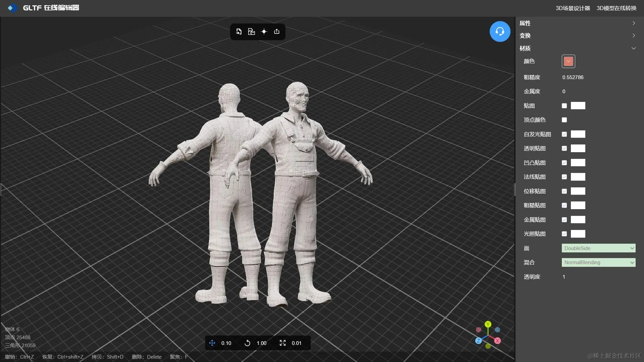
Task: Open the headset support chat button
Action: coord(500,32)
